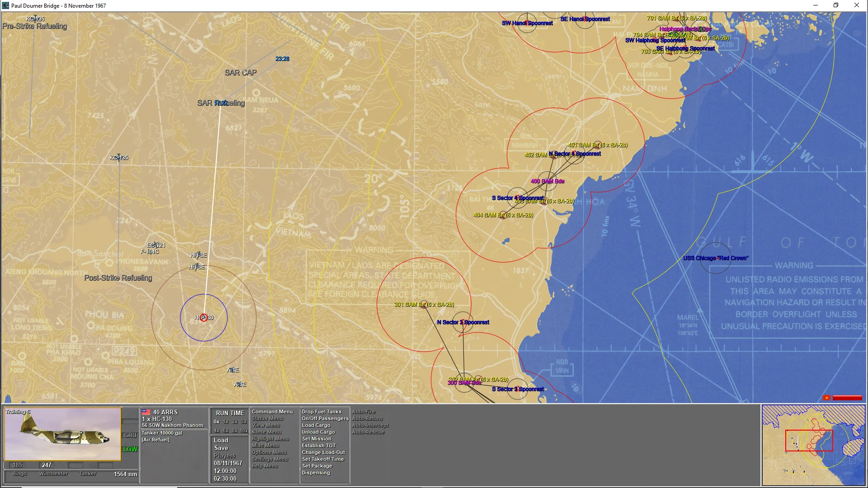Set run time speed to 2x
Image resolution: width=868 pixels, height=488 pixels.
tap(235, 422)
